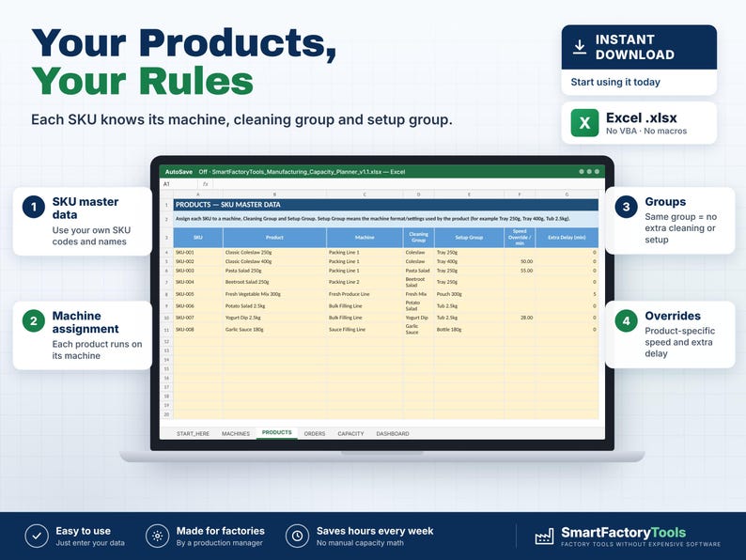
Task: Click the Pasta Salad 250g product cell
Action: [x=274, y=271]
